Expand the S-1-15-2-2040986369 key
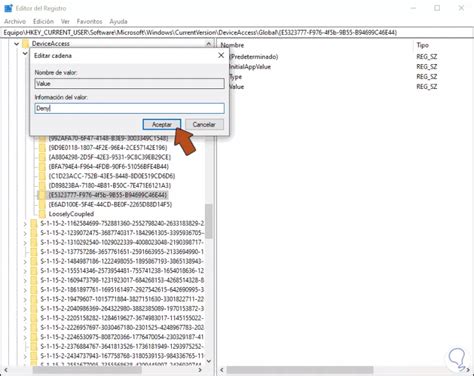 click(25, 309)
